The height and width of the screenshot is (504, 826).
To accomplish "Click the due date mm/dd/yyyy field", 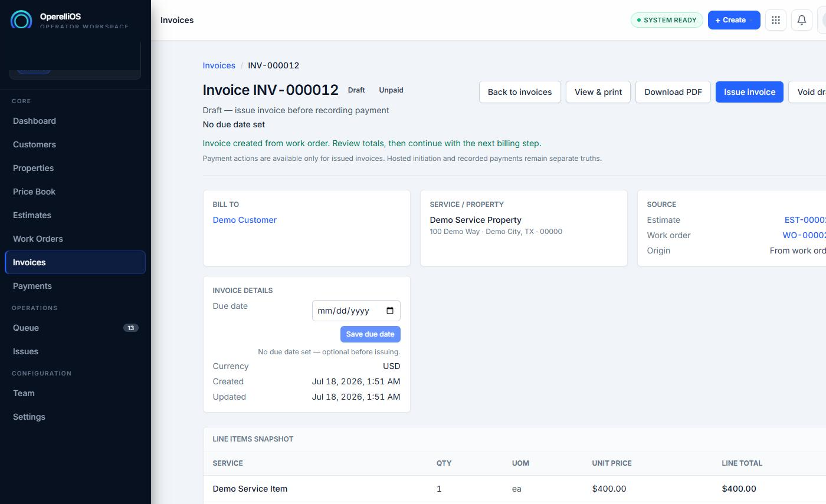I will tap(356, 311).
